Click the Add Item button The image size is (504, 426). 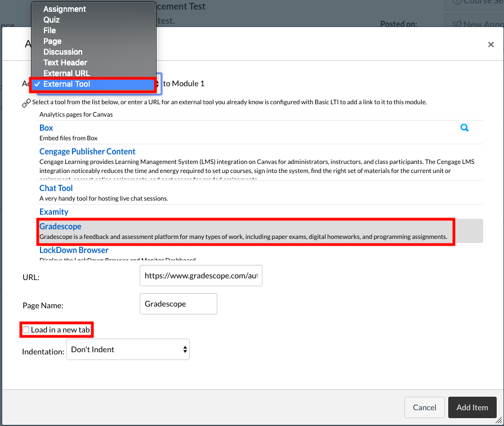[x=472, y=407]
